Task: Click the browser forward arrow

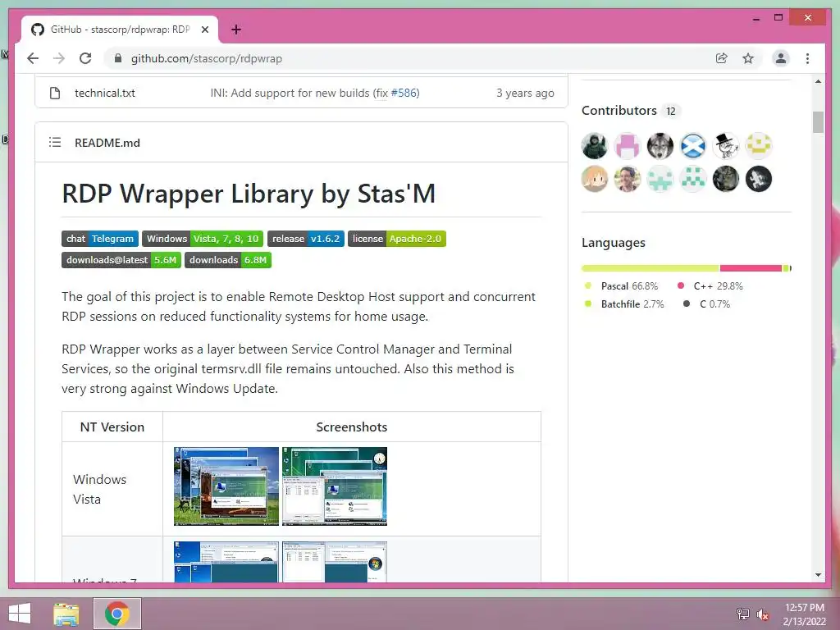Action: (x=59, y=58)
